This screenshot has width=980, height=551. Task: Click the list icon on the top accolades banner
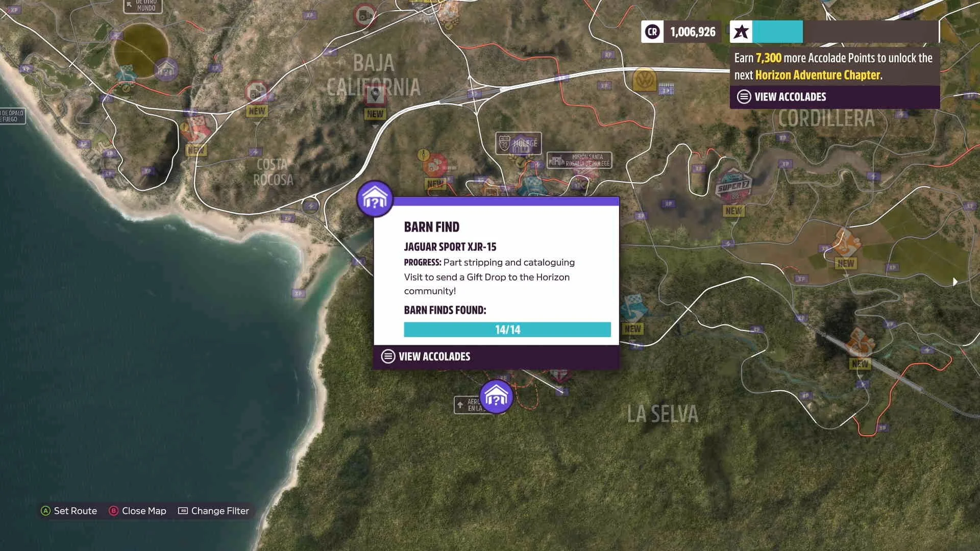(x=744, y=97)
